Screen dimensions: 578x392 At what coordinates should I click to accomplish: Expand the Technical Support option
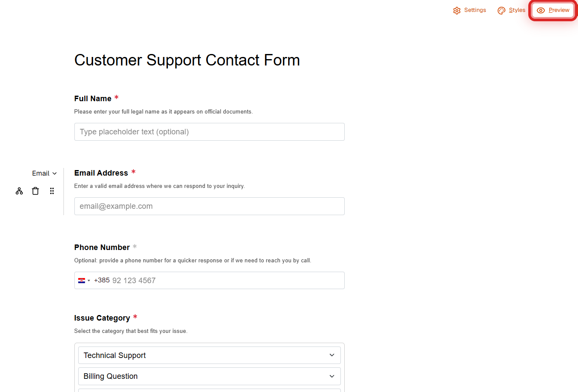tap(331, 355)
